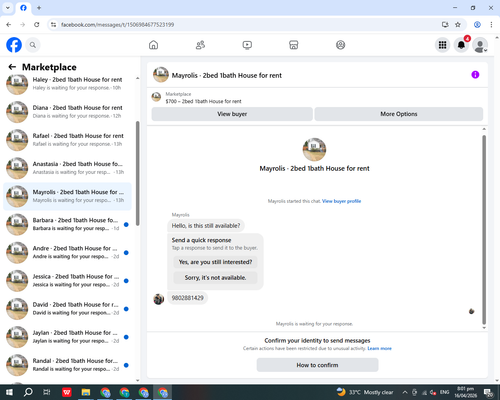Open the account profile avatar menu
The image size is (500, 400).
click(x=480, y=45)
